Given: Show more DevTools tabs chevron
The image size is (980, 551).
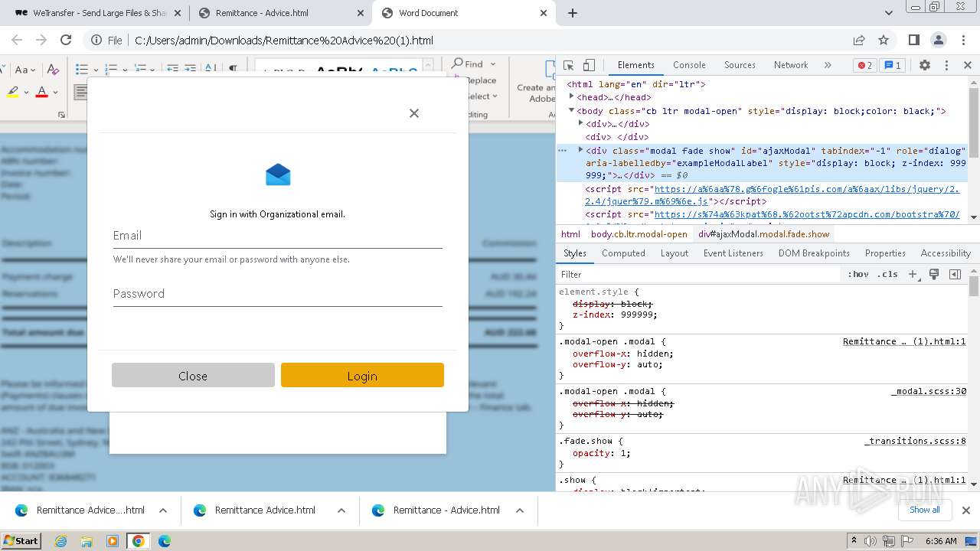Looking at the screenshot, I should [x=828, y=65].
